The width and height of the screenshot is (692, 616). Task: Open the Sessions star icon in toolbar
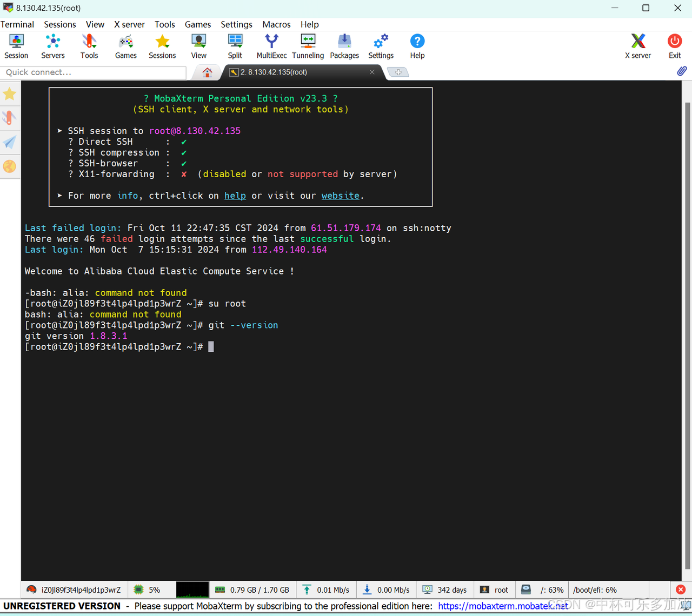tap(162, 46)
